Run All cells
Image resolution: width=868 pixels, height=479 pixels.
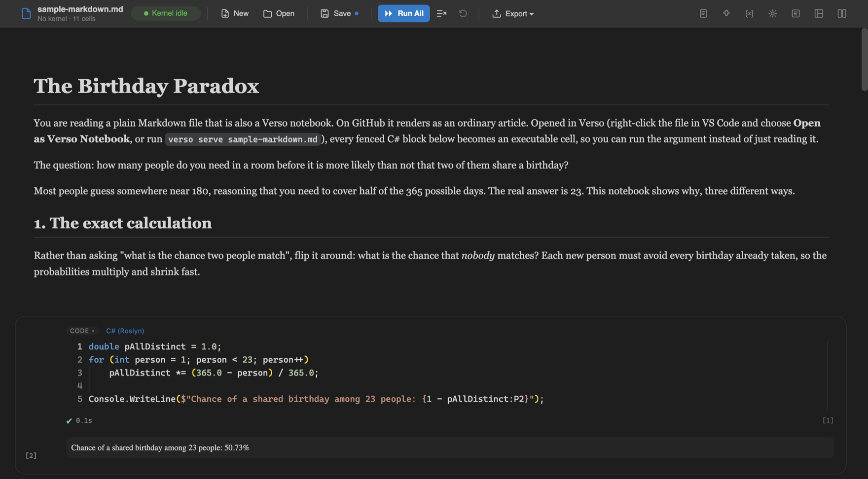pos(403,14)
